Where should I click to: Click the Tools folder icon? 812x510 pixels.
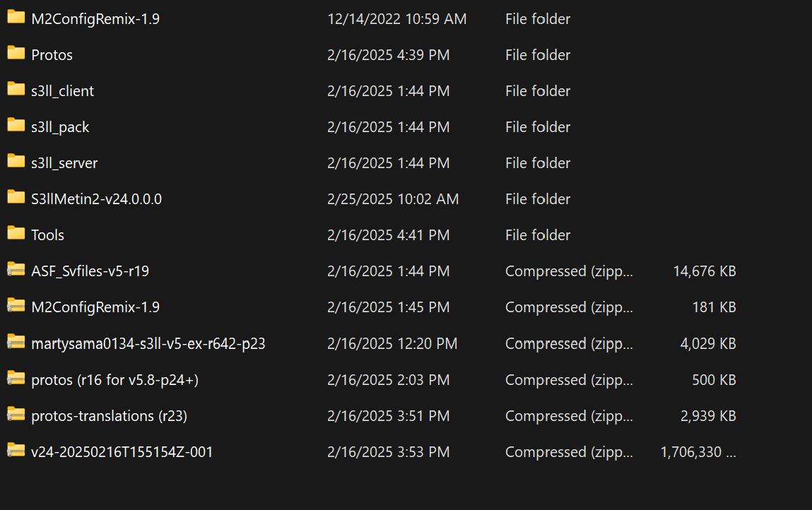coord(16,234)
